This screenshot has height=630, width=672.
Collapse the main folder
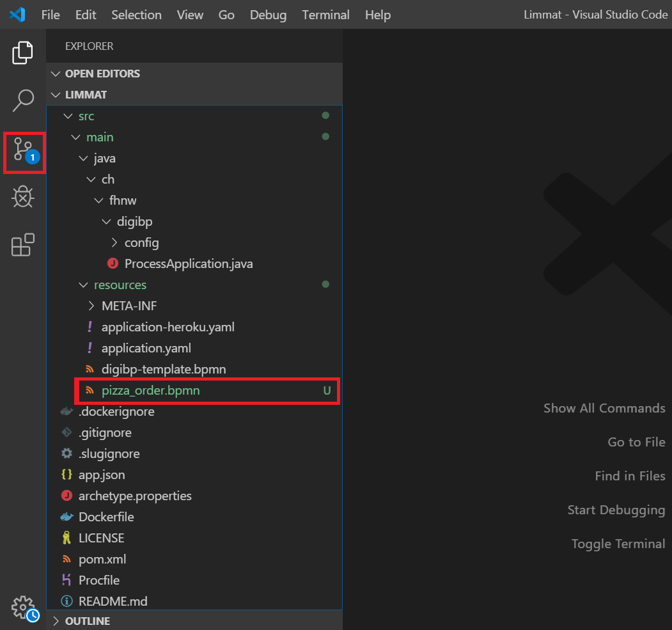click(76, 137)
